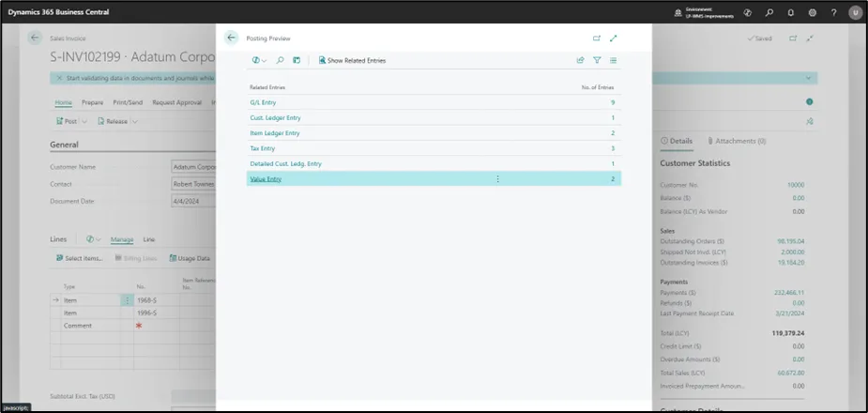The width and height of the screenshot is (868, 413).
Task: Click the Customer Name field
Action: coord(193,167)
